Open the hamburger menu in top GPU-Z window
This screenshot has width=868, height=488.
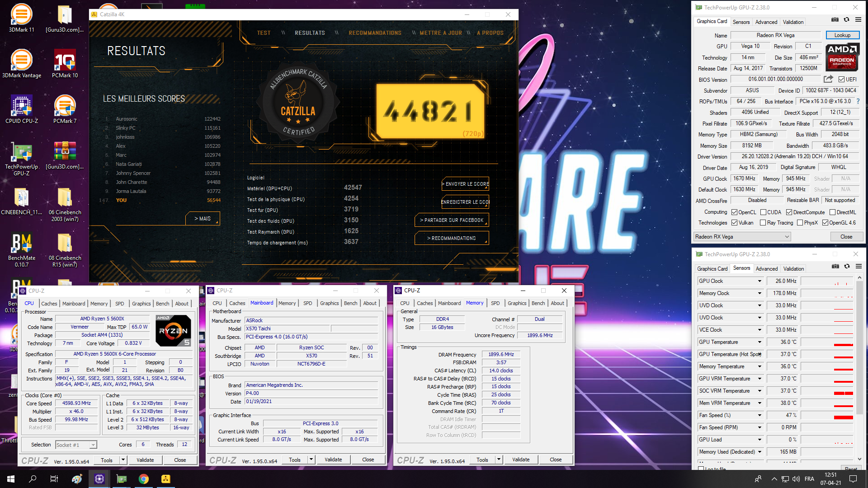coord(858,20)
